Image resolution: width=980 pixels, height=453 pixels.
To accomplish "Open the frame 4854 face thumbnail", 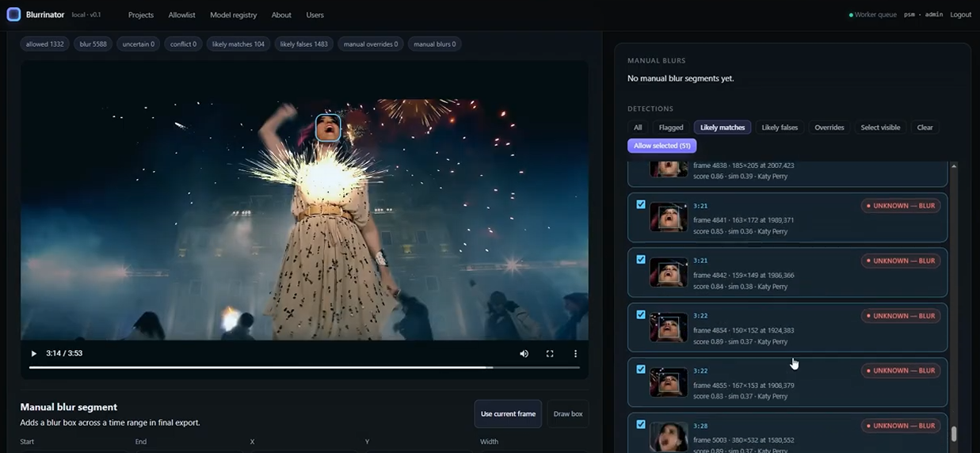I will pyautogui.click(x=669, y=327).
